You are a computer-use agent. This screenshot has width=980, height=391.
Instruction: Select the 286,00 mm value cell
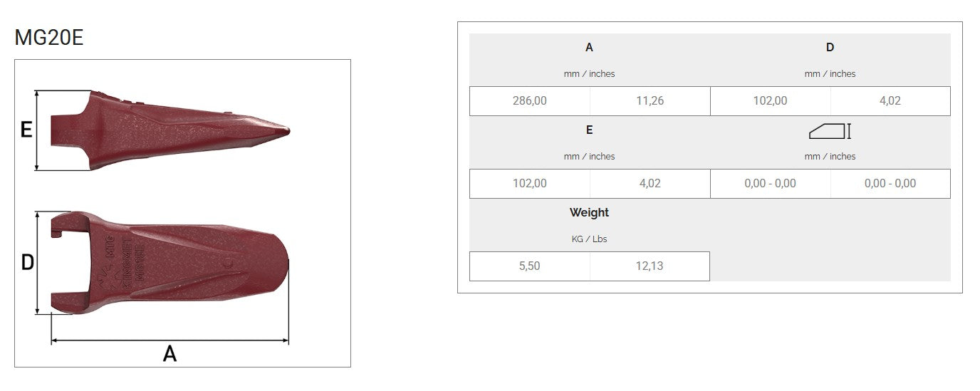click(530, 101)
